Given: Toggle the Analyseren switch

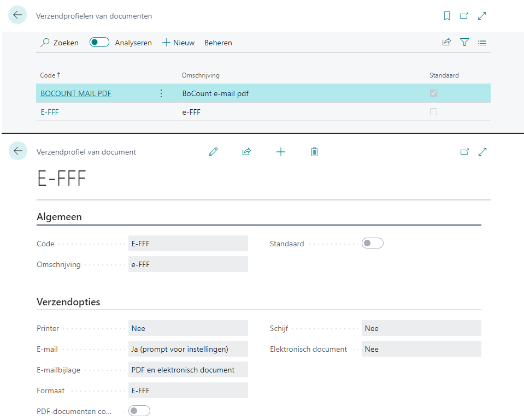Looking at the screenshot, I should (x=99, y=42).
